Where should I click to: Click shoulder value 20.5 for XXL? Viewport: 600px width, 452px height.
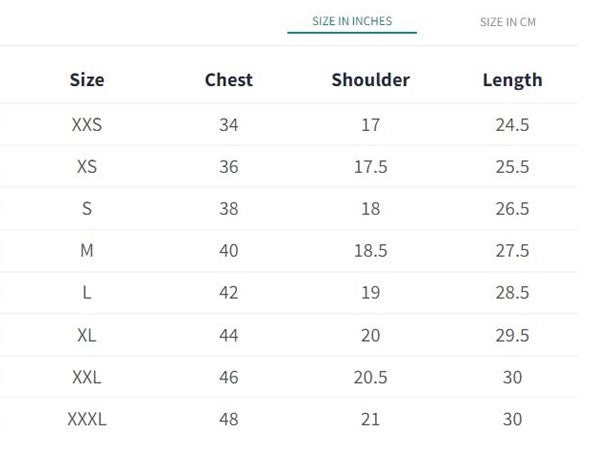(370, 377)
